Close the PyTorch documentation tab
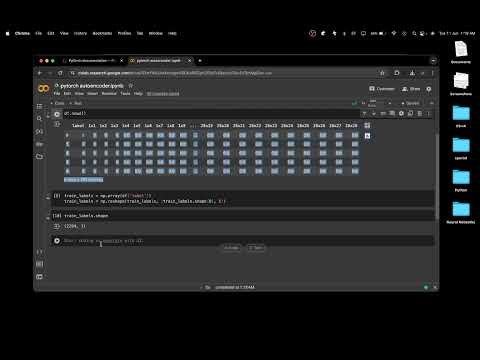 121,61
